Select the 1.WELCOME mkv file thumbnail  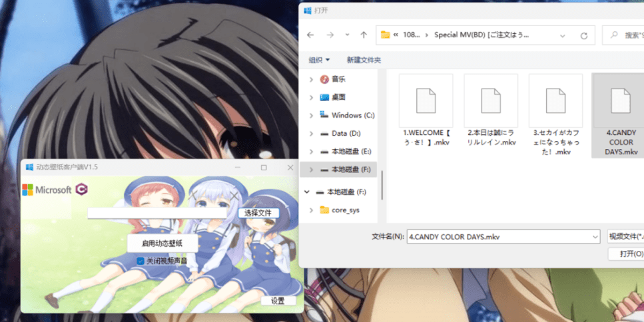pyautogui.click(x=426, y=110)
